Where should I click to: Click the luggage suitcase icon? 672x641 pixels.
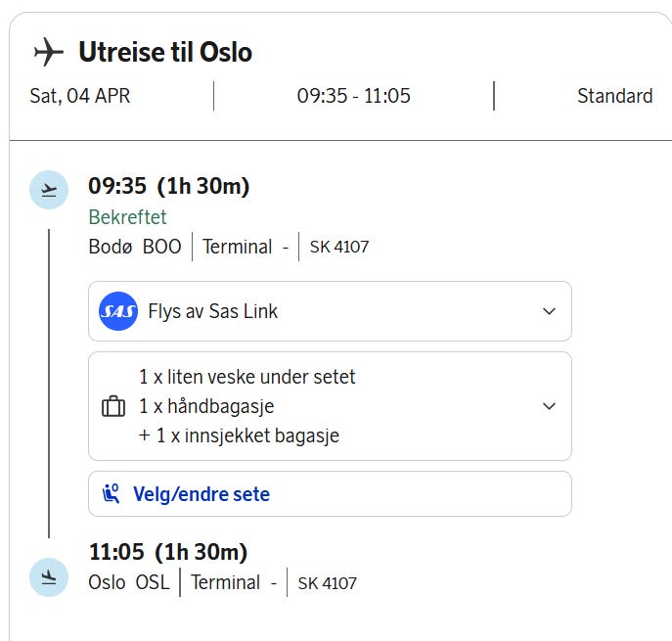point(114,406)
